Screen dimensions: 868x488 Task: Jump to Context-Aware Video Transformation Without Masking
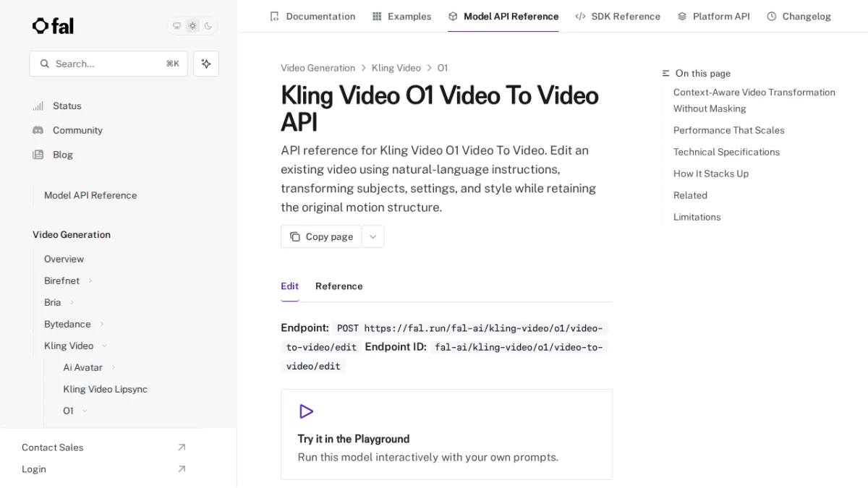pos(754,100)
